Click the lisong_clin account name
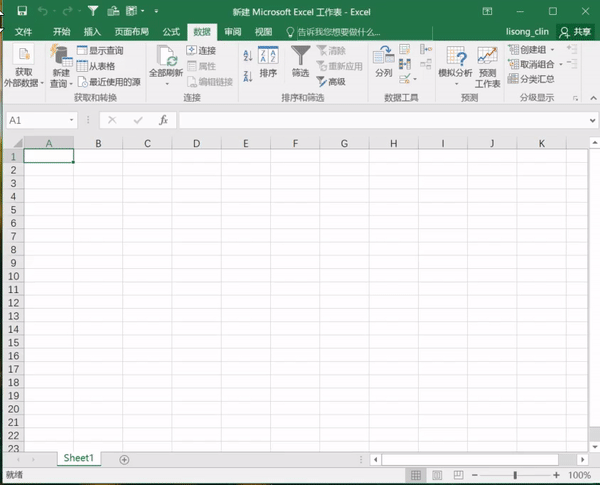Image resolution: width=600 pixels, height=485 pixels. point(527,32)
